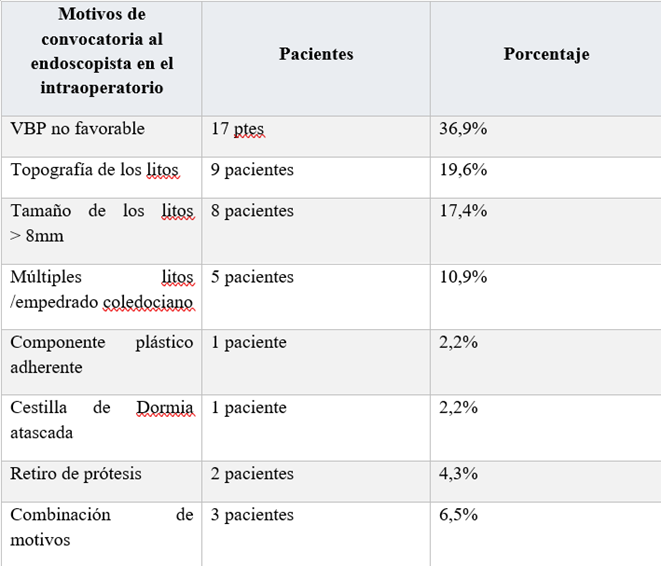Click the 'Tamaño de los litos > 8mm' cell

[101, 222]
